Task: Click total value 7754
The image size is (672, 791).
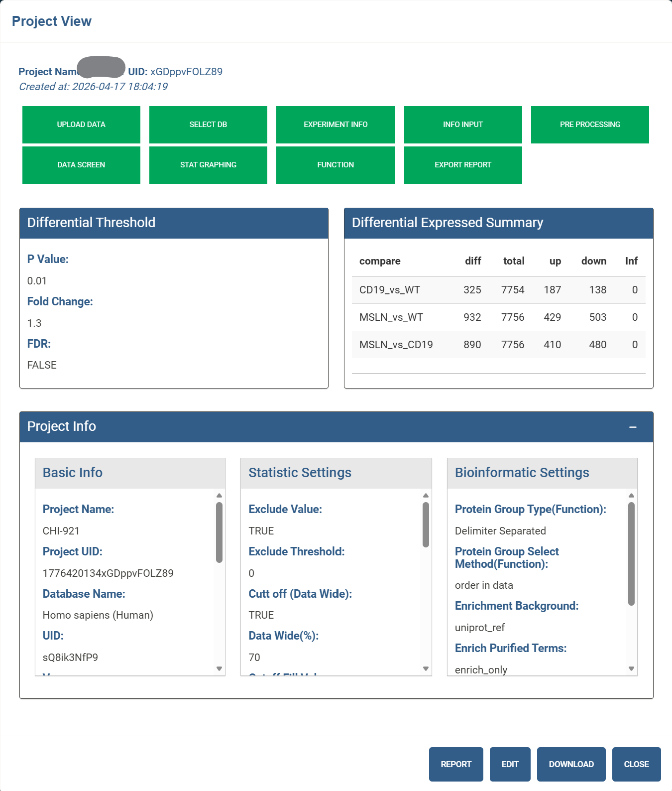Action: pos(513,290)
